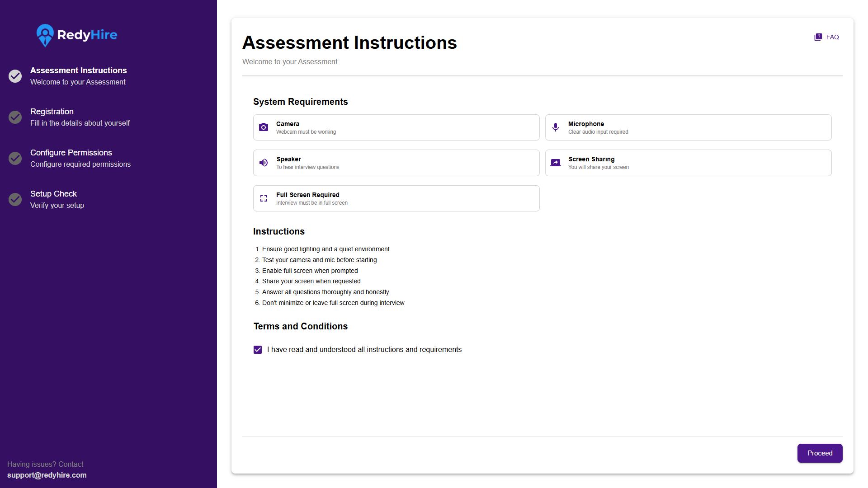Click 'Microphone' requirement title
This screenshot has width=868, height=488.
[x=586, y=124]
